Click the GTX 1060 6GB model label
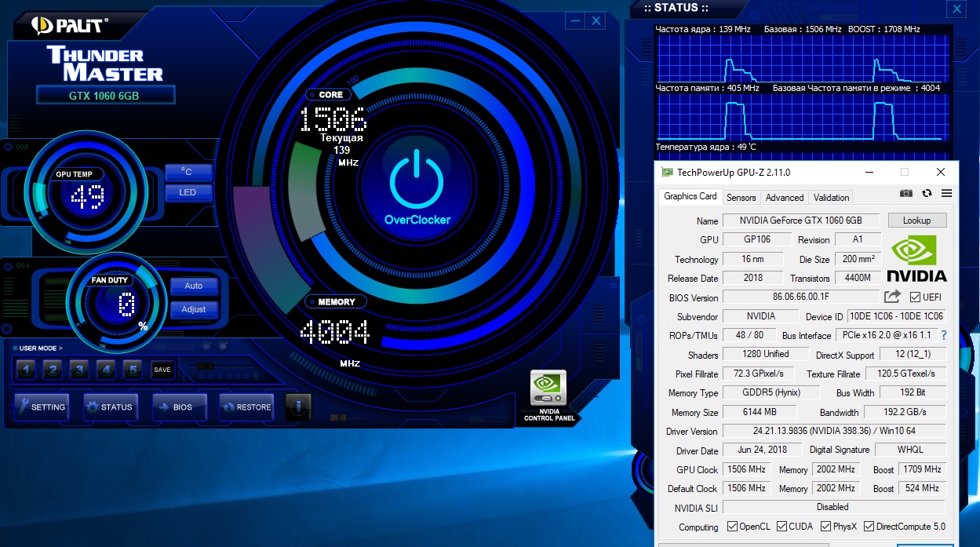This screenshot has width=980, height=547. (105, 96)
